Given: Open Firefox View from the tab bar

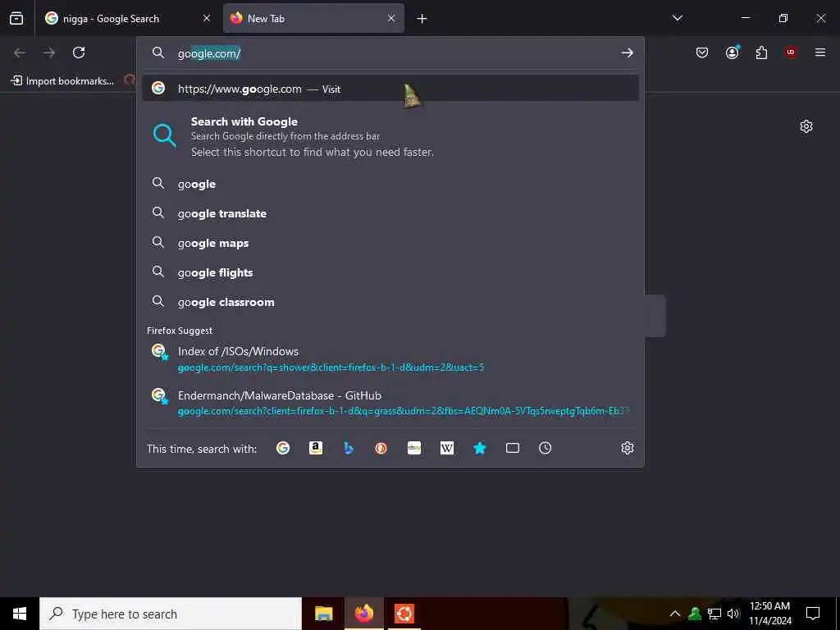Looking at the screenshot, I should [16, 18].
